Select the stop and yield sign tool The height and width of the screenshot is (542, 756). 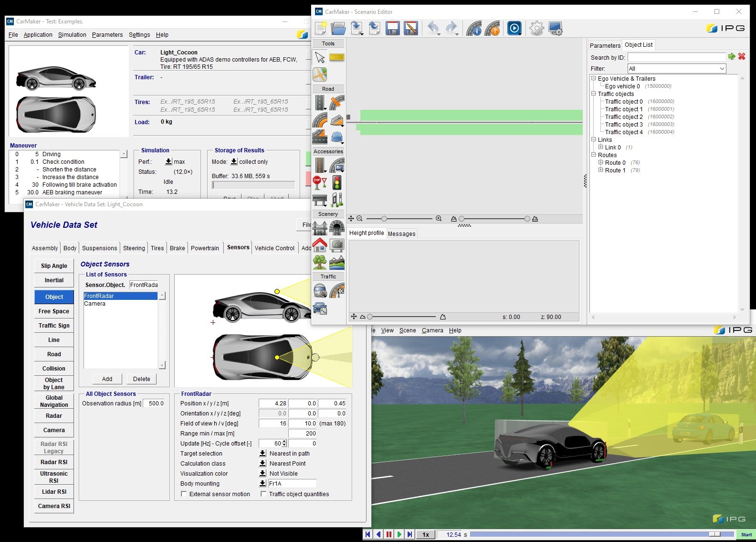coord(320,182)
